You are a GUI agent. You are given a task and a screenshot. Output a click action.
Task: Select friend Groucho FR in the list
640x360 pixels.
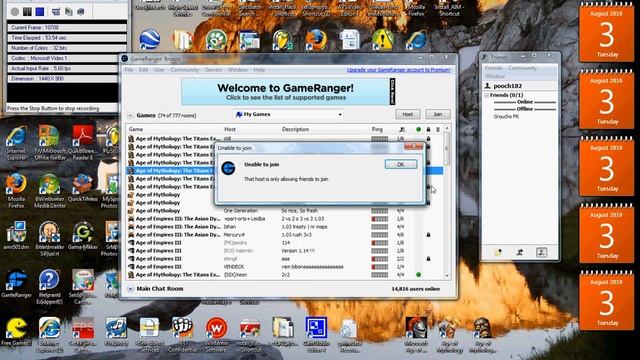coord(506,116)
